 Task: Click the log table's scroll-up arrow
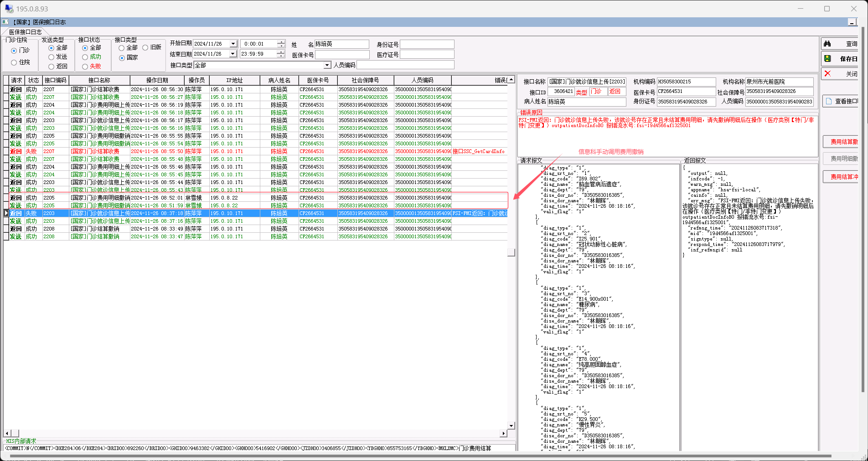click(x=511, y=80)
